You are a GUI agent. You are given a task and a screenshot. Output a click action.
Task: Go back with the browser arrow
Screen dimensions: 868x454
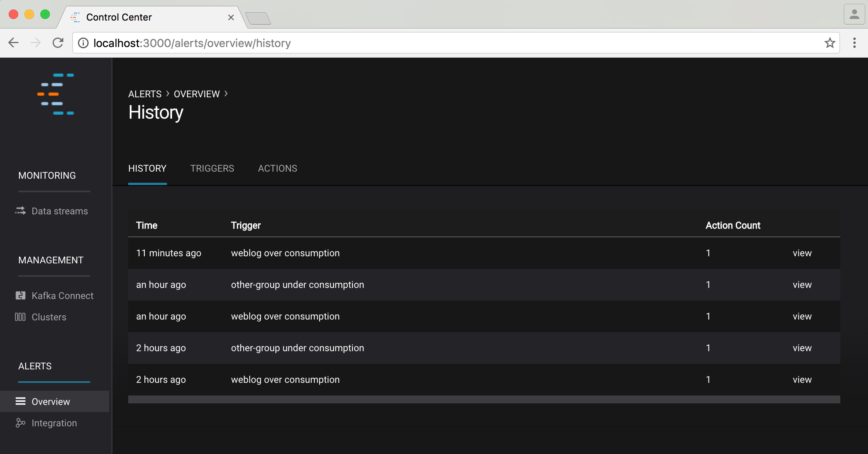(13, 43)
